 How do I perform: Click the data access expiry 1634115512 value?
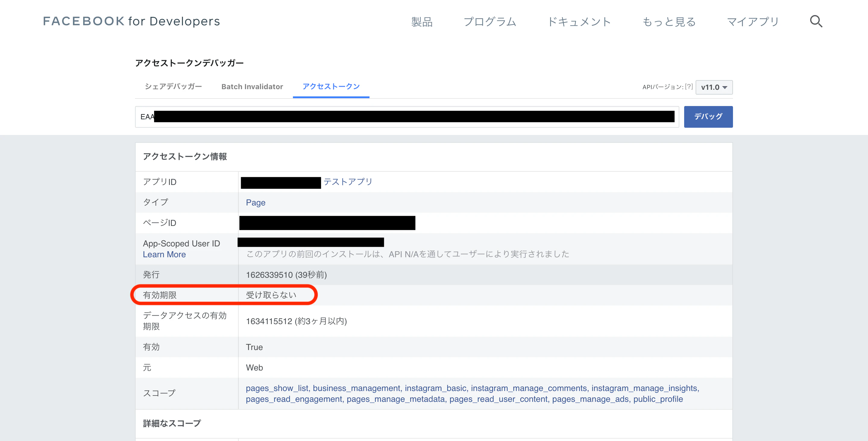click(296, 321)
